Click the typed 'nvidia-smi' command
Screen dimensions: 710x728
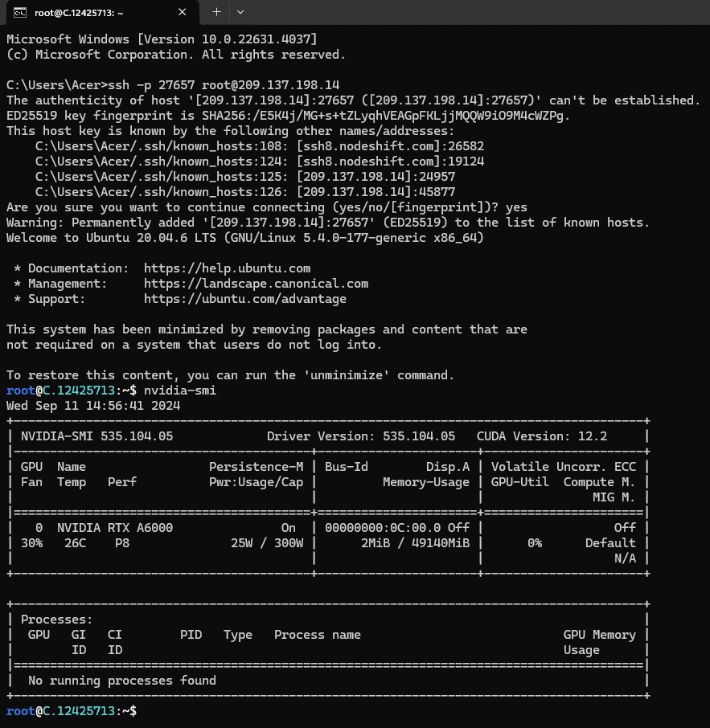pyautogui.click(x=180, y=391)
